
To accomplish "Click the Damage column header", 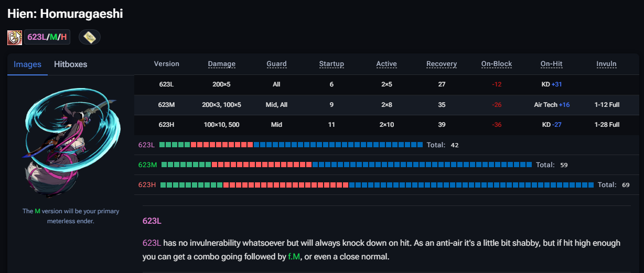I will 222,64.
